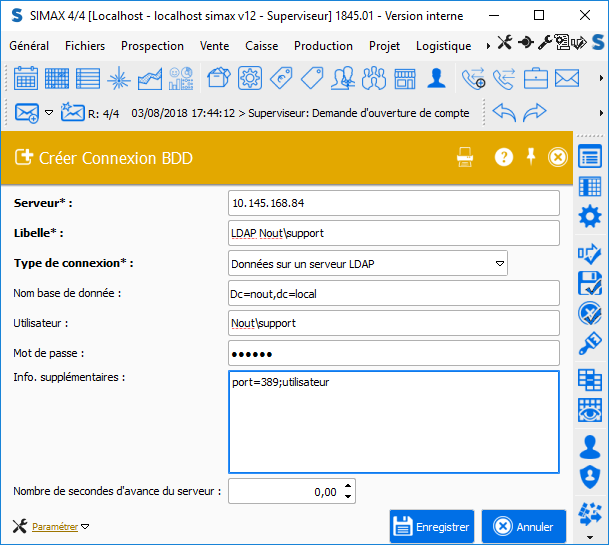Screen dimensions: 609x545
Task: Pin the Créer Connexion BDD panel
Action: [531, 156]
